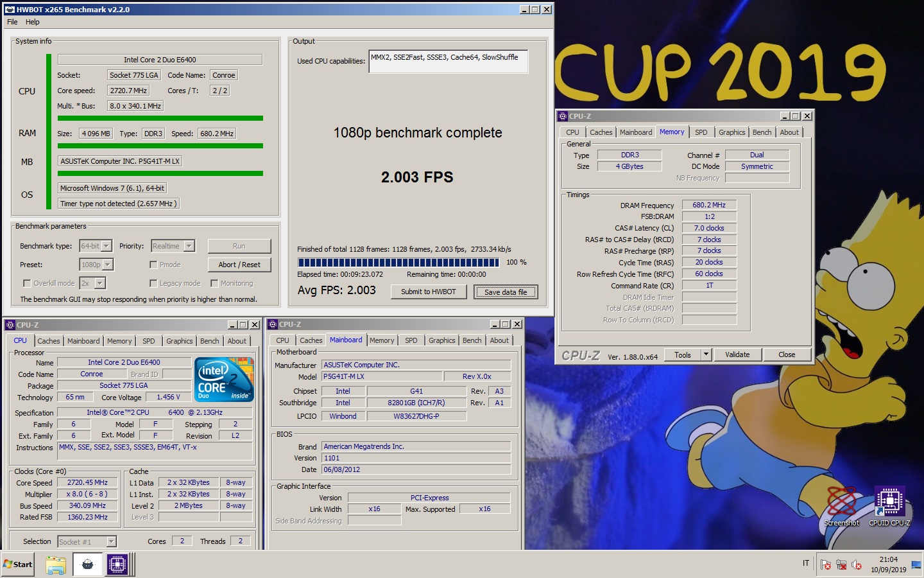Click the HWBOT x265 title bar icon
Screen dimensions: 924x578
coord(10,10)
